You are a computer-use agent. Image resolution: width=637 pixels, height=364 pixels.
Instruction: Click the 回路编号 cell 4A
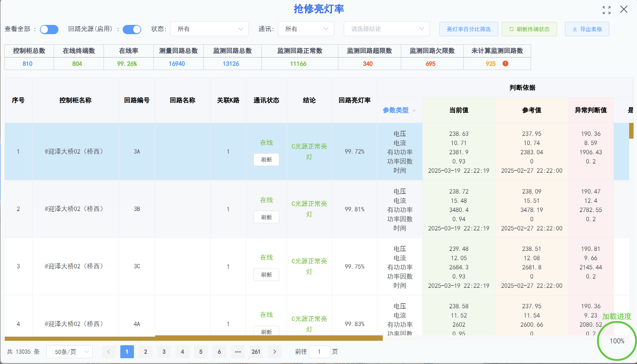tap(137, 324)
